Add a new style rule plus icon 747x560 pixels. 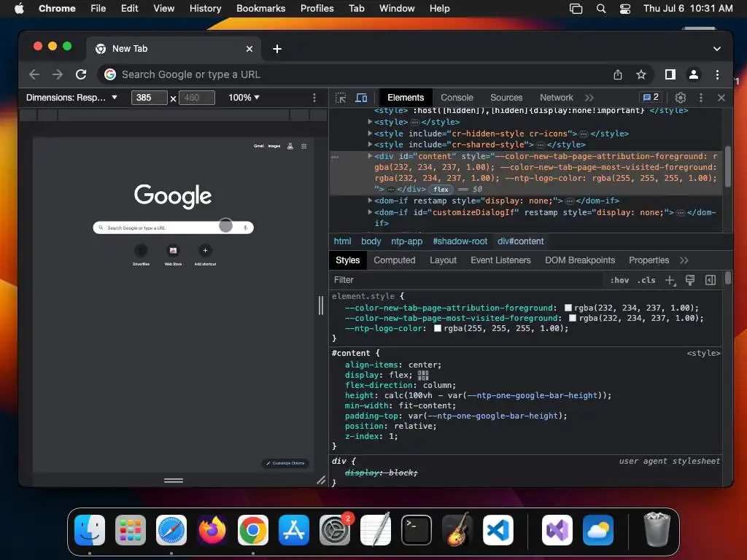tap(670, 280)
